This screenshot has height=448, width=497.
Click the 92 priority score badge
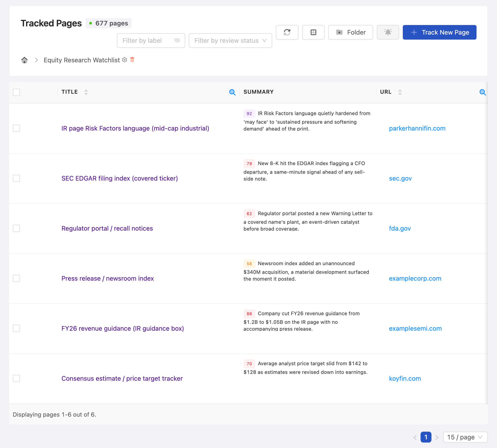coord(249,113)
